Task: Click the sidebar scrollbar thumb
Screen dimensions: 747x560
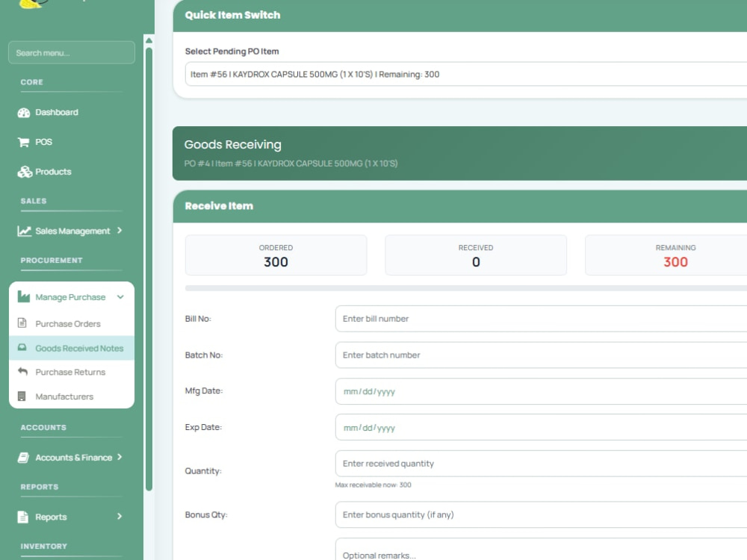Action: click(x=149, y=269)
